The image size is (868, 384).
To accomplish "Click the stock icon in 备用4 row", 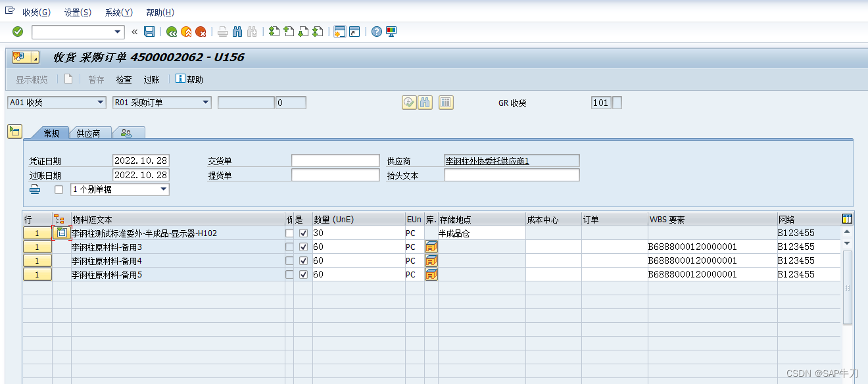I will pyautogui.click(x=431, y=260).
